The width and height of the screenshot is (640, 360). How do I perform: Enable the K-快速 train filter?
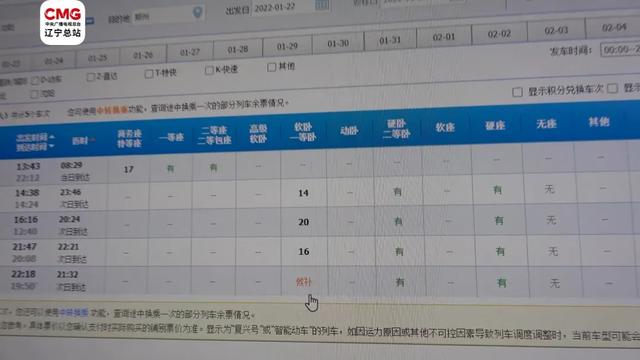point(209,70)
